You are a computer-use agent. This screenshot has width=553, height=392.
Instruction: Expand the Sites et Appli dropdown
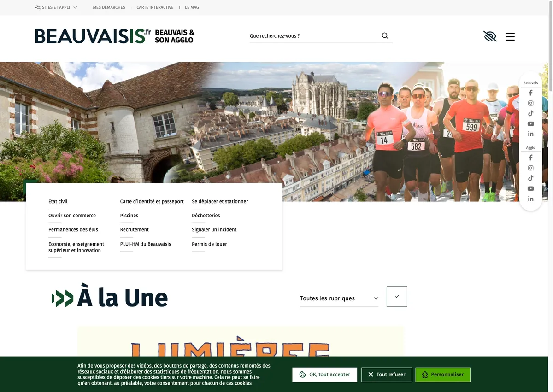[56, 7]
